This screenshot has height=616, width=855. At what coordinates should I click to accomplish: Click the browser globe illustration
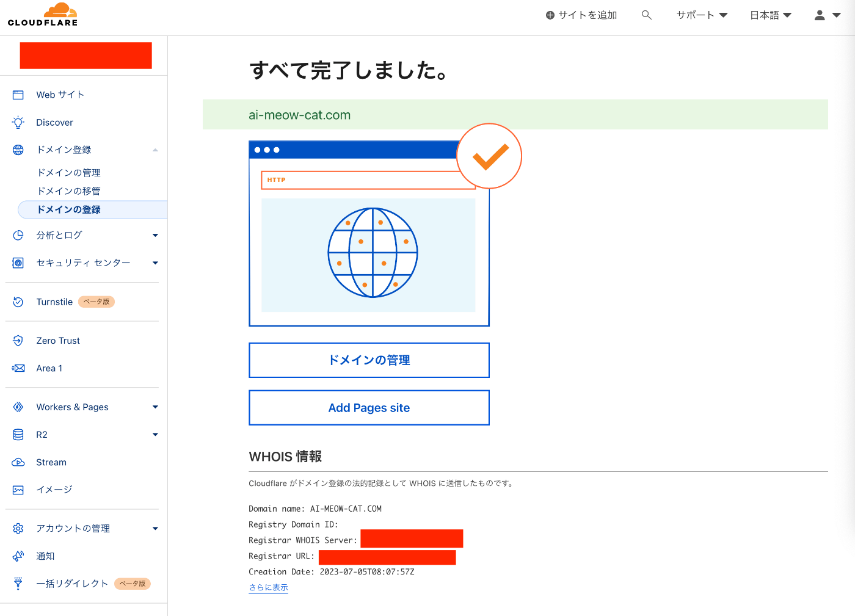[373, 253]
